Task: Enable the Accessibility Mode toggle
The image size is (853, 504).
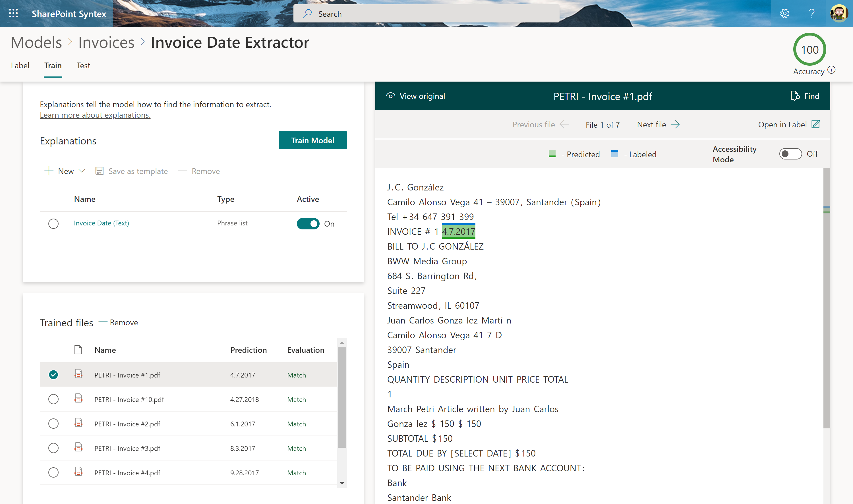Action: click(x=790, y=154)
